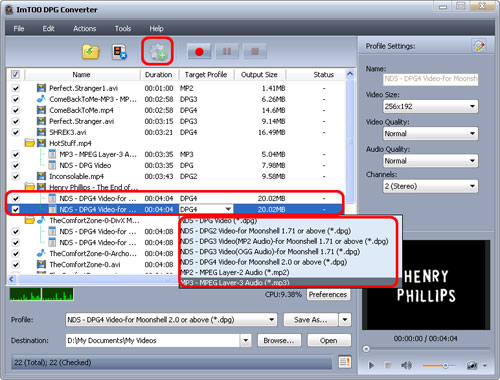The image size is (500, 380).
Task: Collapse the DPG4 target profile dropdown arrow
Action: coord(228,209)
